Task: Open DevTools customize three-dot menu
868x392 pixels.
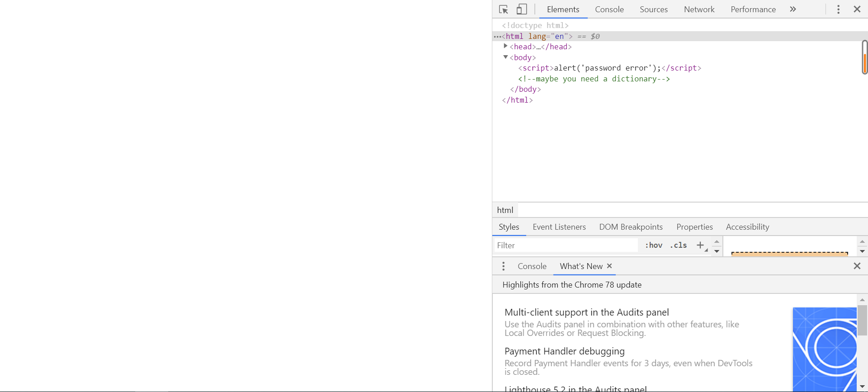Action: (838, 9)
